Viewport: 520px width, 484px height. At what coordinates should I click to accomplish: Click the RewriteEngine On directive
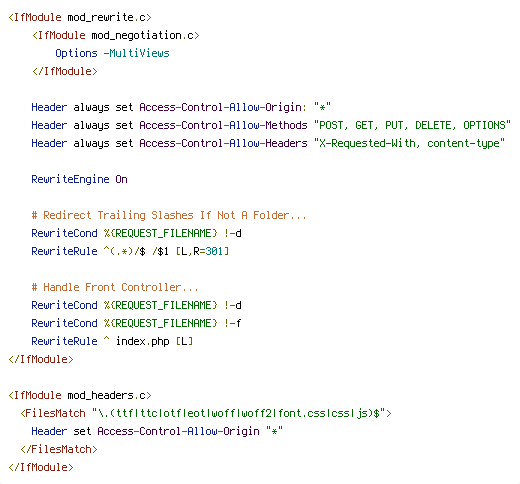[x=79, y=179]
